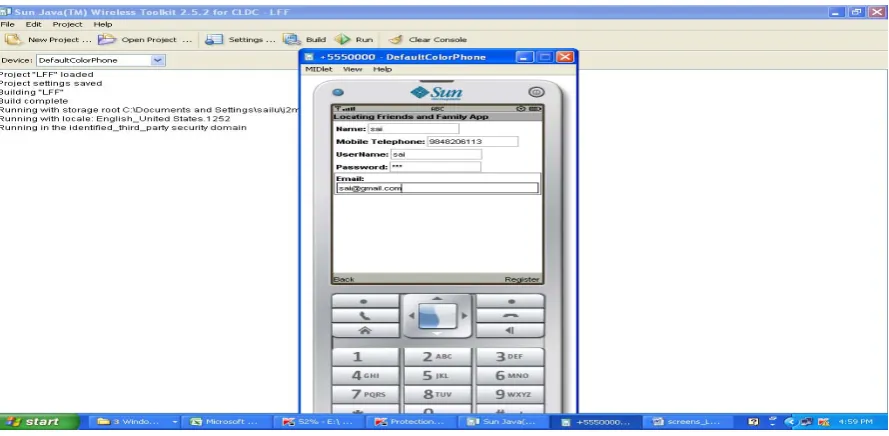Click console line Build complete
The height and width of the screenshot is (436, 889).
coord(34,101)
